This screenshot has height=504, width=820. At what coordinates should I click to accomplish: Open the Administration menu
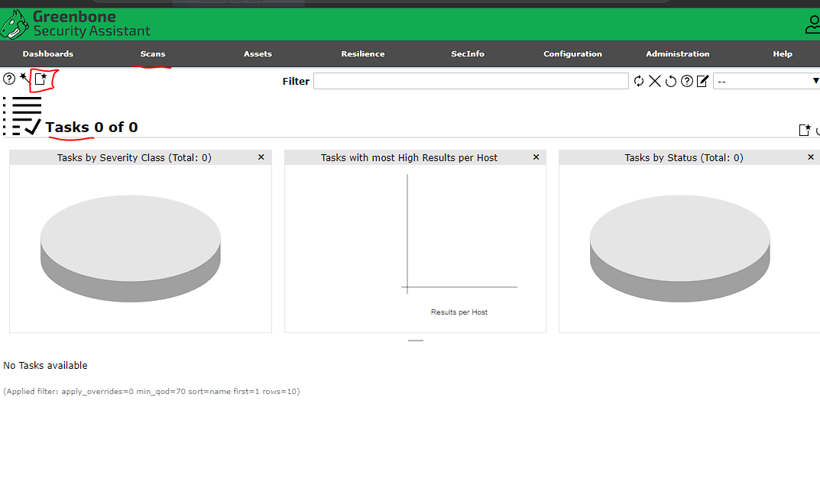click(x=678, y=54)
